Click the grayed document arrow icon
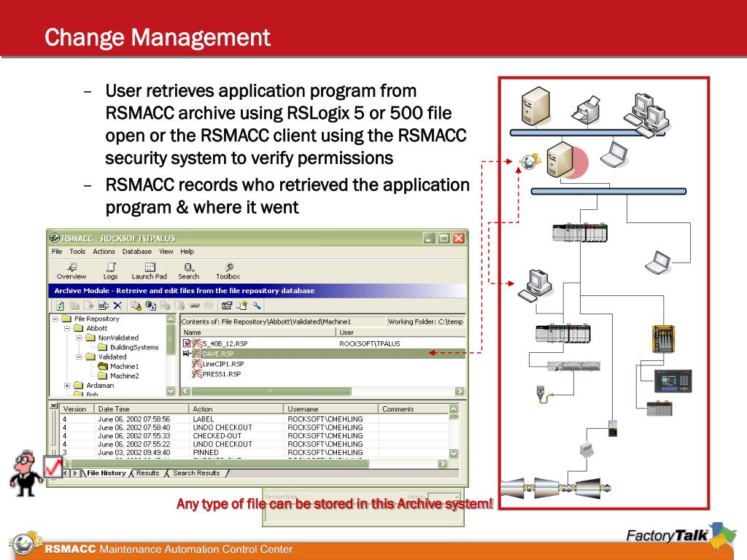Screen dimensions: 747x560 (x=89, y=306)
